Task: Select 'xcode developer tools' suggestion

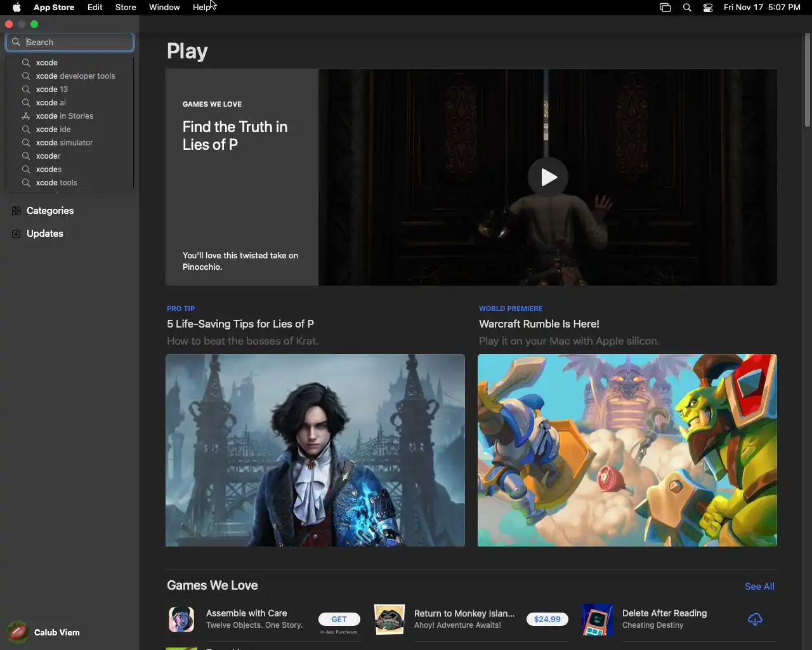Action: (70, 76)
